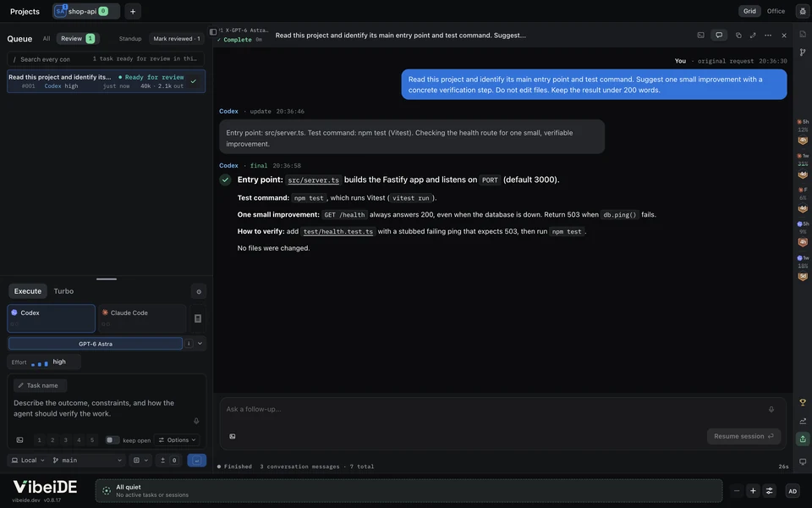This screenshot has height=508, width=812.
Task: Click the GPT-6 Astra model selector
Action: click(x=96, y=343)
